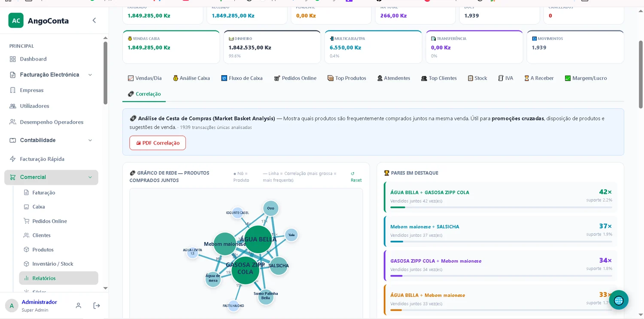This screenshot has width=644, height=319.
Task: Select the Stock tab in the reports
Action: point(477,78)
